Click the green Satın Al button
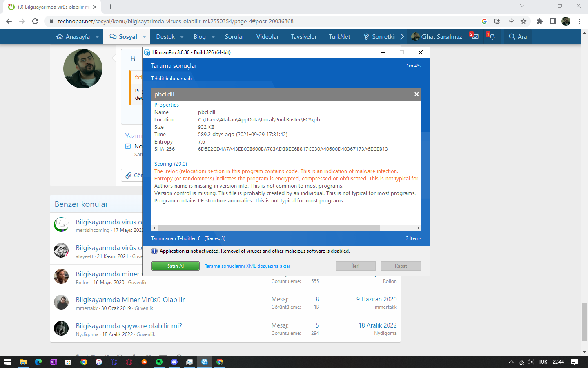 pyautogui.click(x=176, y=266)
